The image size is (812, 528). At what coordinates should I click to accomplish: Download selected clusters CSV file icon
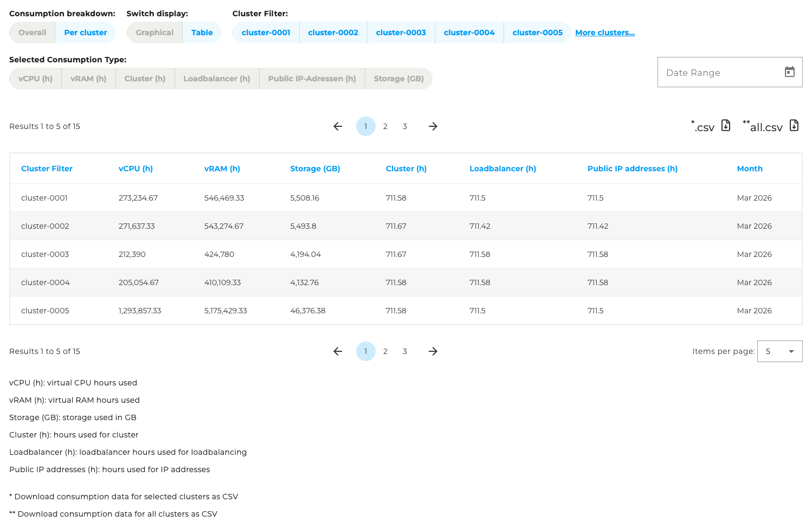click(726, 125)
